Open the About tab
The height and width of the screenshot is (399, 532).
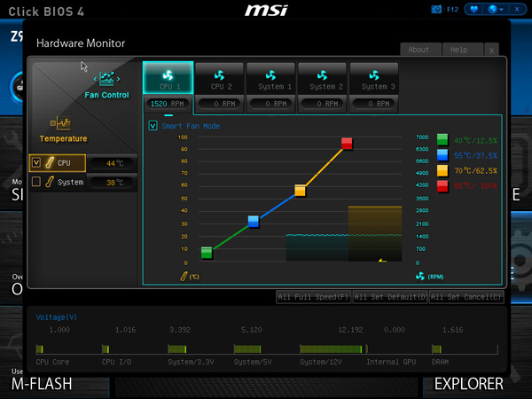click(420, 50)
